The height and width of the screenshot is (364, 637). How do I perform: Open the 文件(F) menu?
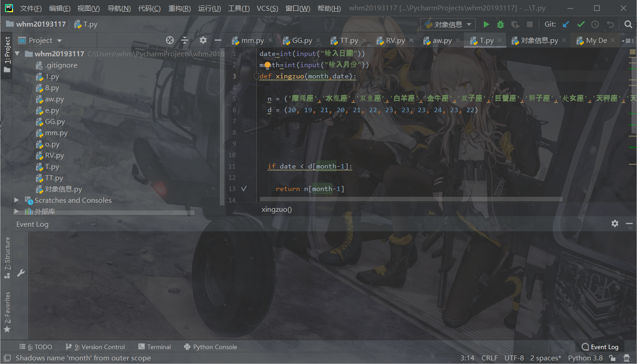click(x=31, y=9)
